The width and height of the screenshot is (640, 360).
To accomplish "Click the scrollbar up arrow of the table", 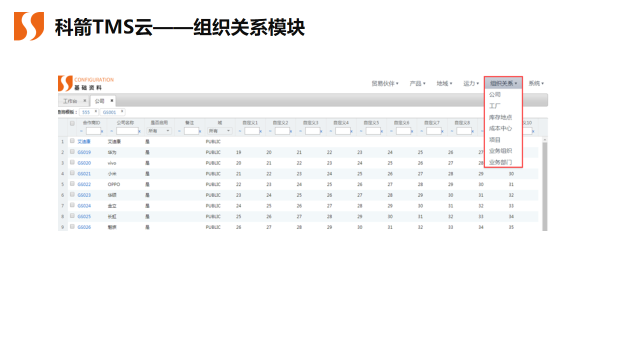I will (544, 140).
